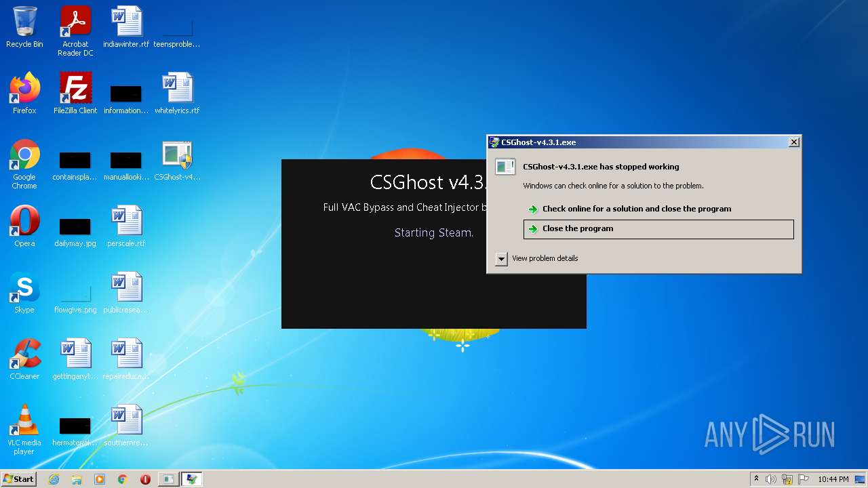Viewport: 868px width, 488px height.
Task: Open the Windows Start menu
Action: [x=18, y=479]
